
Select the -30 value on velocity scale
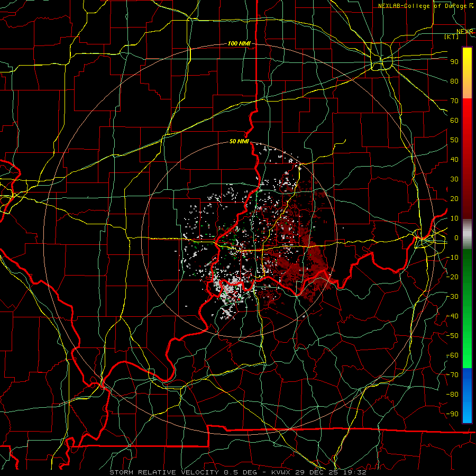pyautogui.click(x=452, y=297)
